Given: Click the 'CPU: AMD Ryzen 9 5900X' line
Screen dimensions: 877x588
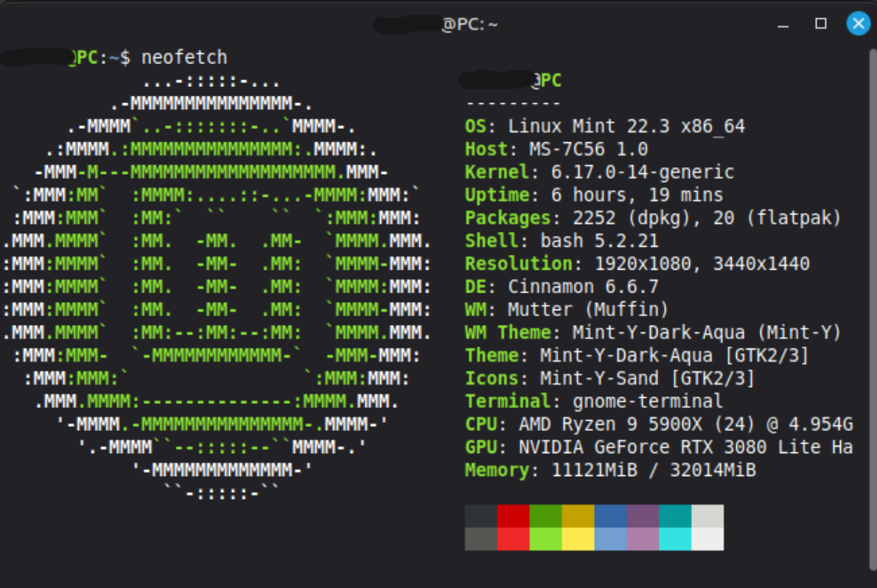Looking at the screenshot, I should (659, 424).
